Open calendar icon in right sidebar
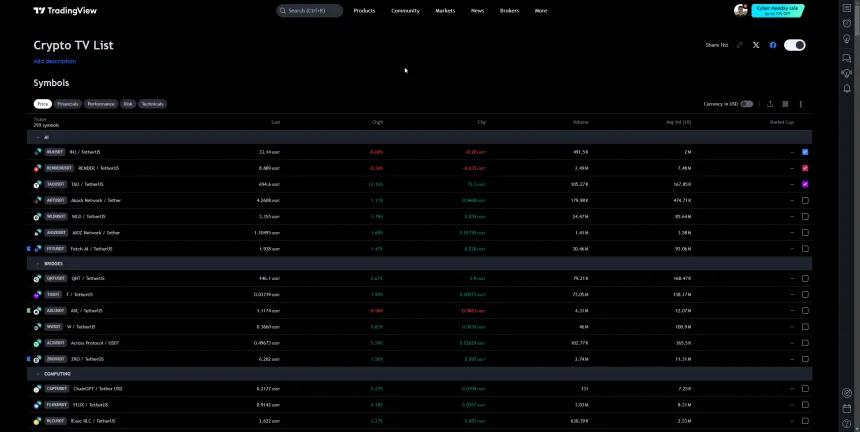This screenshot has width=860, height=432. pos(847,408)
